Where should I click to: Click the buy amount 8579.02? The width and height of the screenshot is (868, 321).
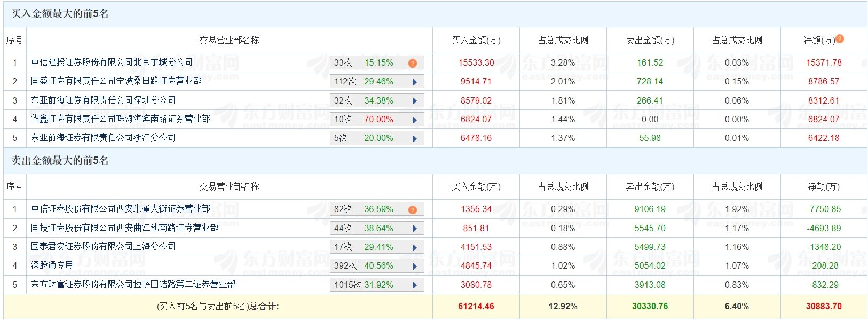click(476, 100)
